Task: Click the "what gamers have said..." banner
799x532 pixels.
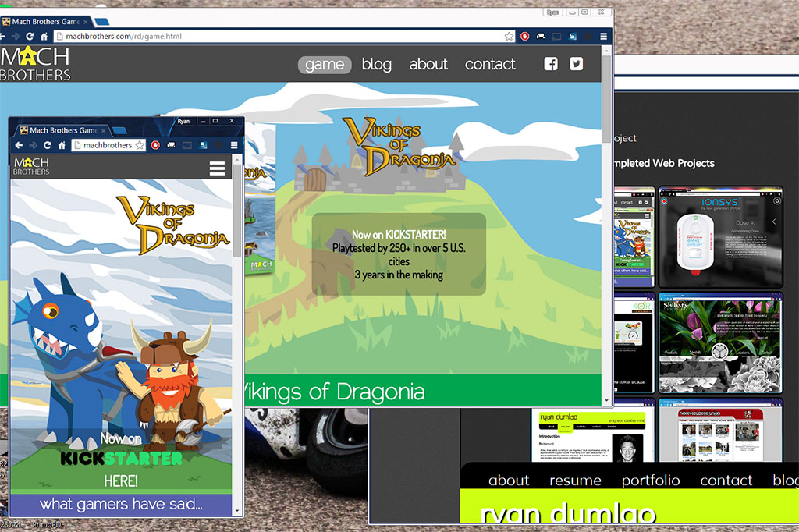Action: tap(121, 504)
